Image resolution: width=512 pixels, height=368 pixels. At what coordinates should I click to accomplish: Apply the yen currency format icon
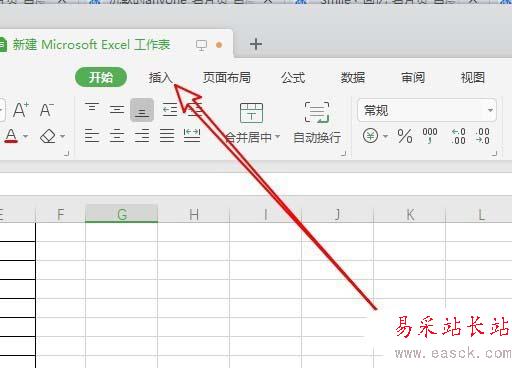coord(370,136)
